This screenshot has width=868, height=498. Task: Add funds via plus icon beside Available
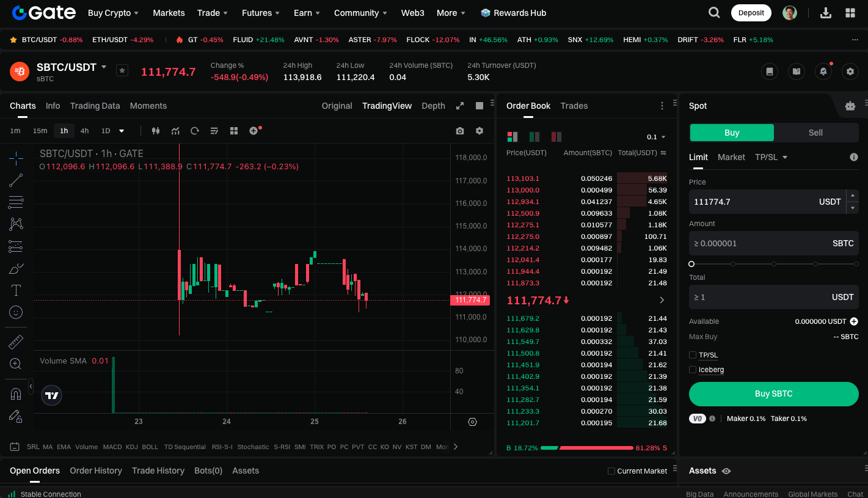click(854, 321)
